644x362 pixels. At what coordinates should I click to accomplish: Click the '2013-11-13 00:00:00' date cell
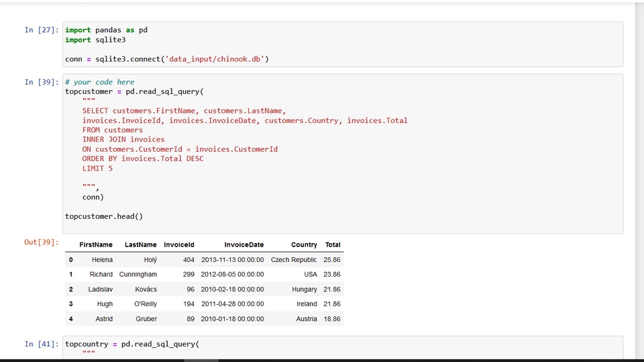[233, 259]
